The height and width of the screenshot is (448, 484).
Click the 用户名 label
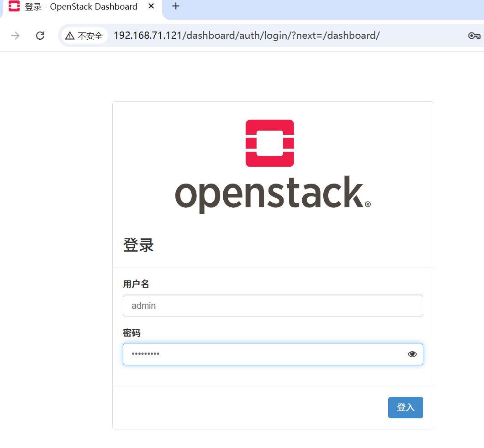point(136,284)
